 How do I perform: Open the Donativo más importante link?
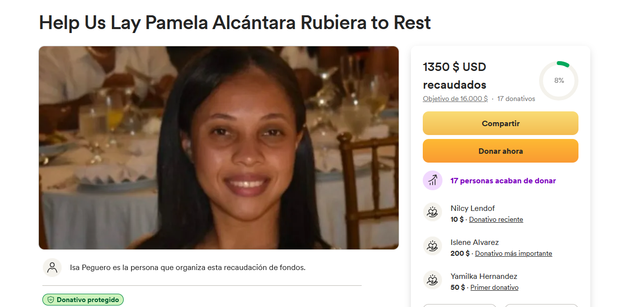tap(513, 253)
